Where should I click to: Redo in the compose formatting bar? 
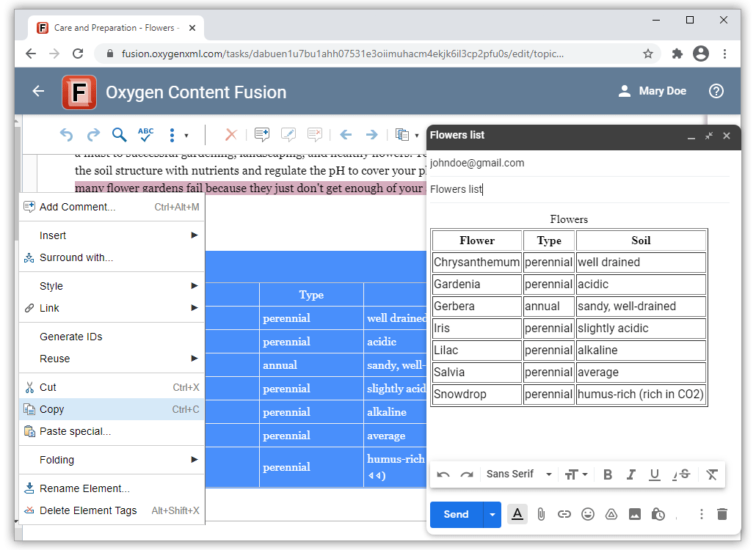point(467,475)
